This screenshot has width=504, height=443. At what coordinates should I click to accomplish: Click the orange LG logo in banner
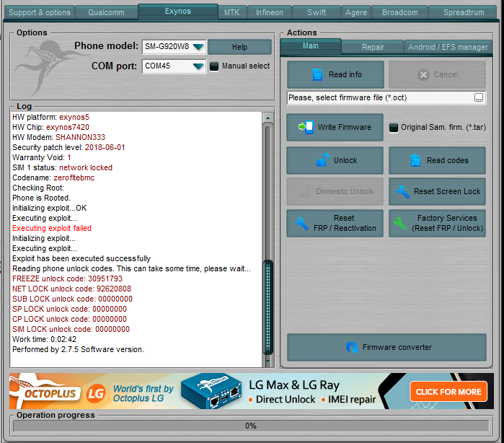(96, 392)
